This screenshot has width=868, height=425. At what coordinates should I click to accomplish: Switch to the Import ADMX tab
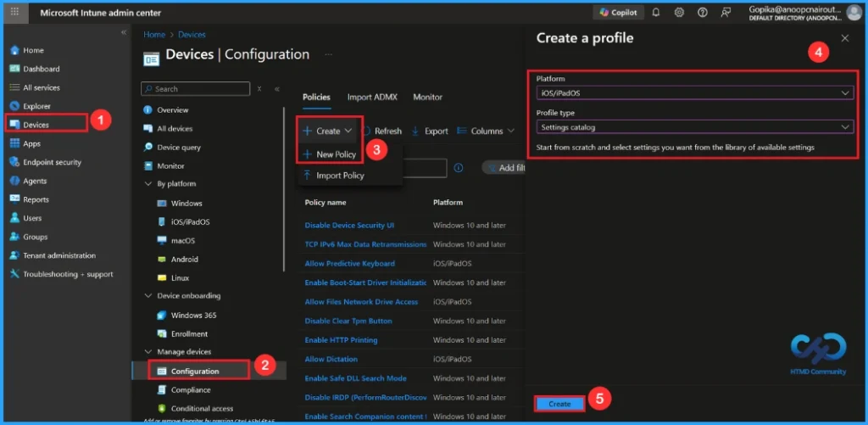[x=373, y=97]
